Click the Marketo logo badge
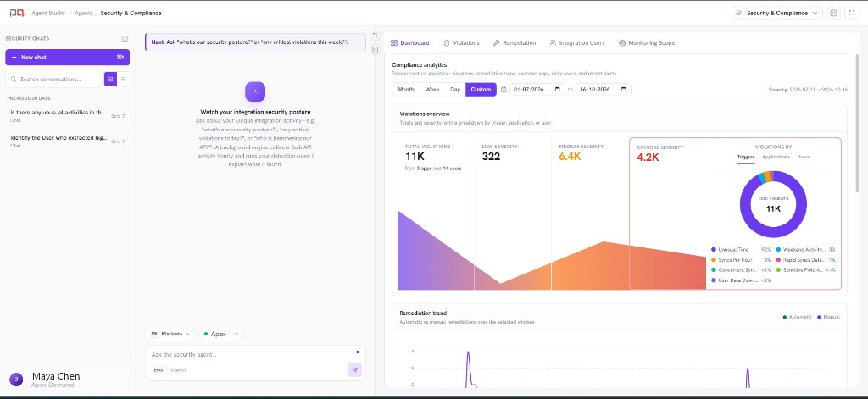Viewport: 868px width, 399px height. (154, 334)
